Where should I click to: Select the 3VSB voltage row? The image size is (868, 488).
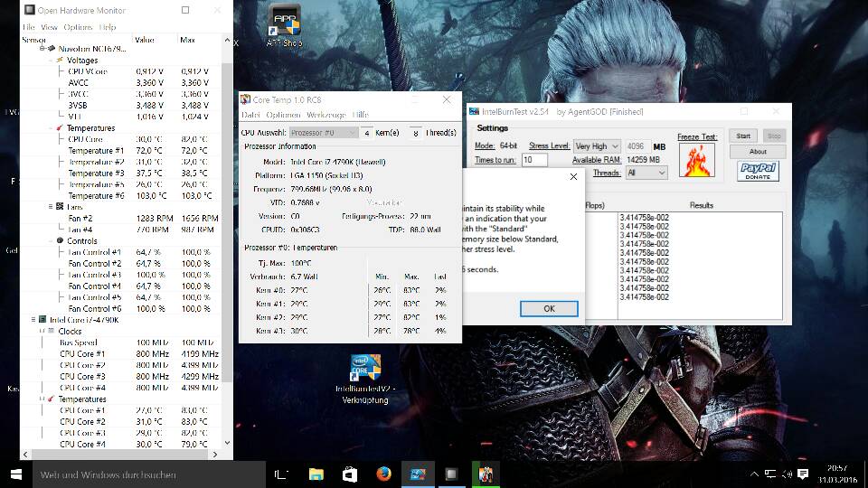click(121, 105)
